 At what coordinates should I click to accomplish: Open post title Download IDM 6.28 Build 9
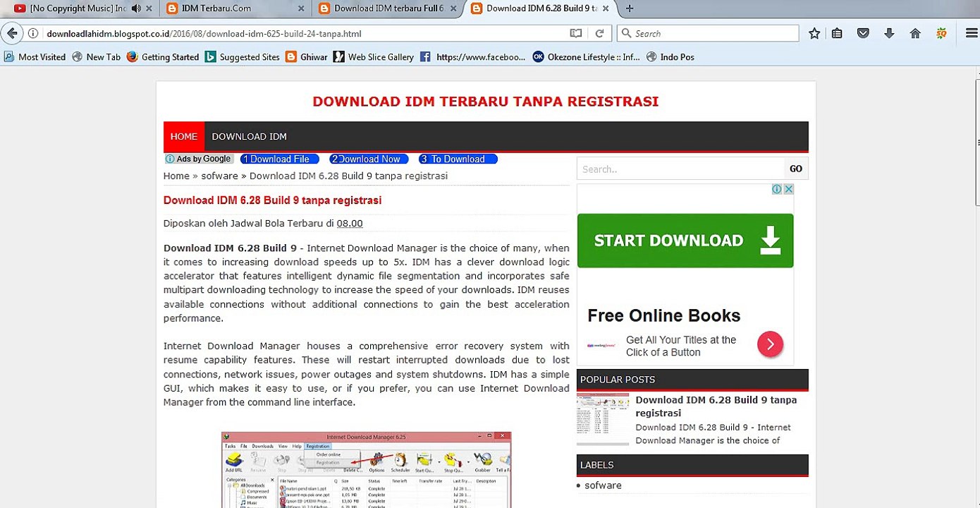pyautogui.click(x=272, y=200)
